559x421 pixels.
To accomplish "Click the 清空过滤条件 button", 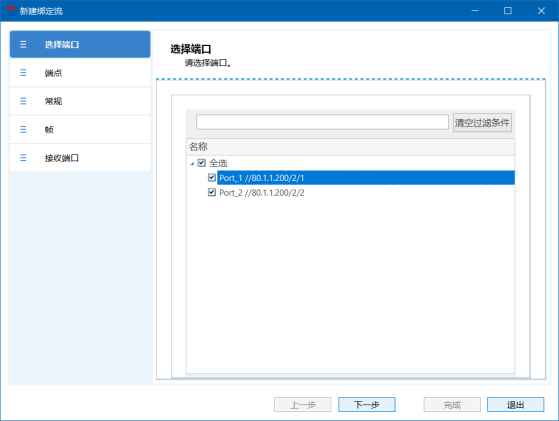I will [x=482, y=123].
